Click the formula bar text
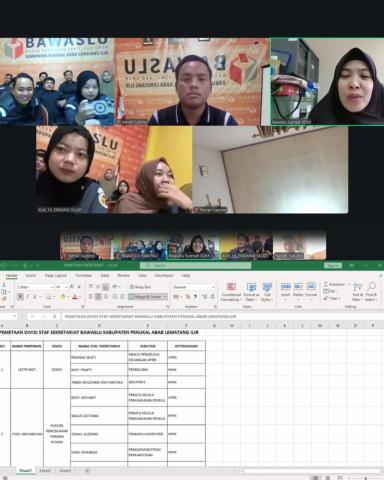Viewport: 384px width, 480px height. point(151,316)
